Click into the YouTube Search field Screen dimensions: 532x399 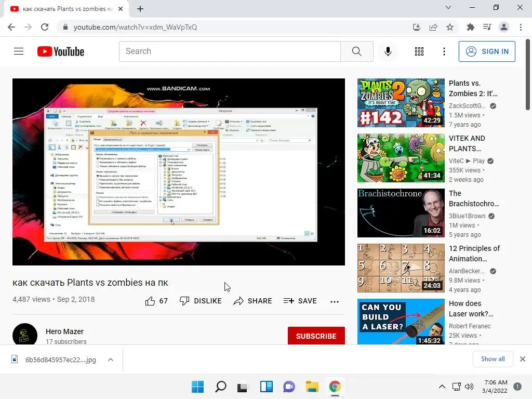pyautogui.click(x=230, y=51)
